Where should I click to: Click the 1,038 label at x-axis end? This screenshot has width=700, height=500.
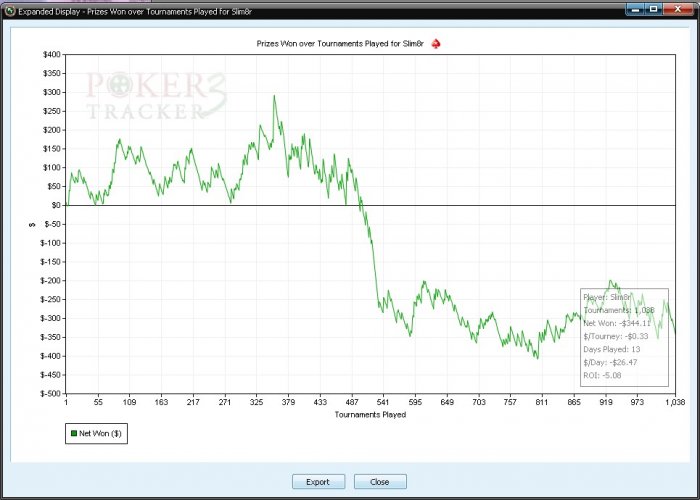point(675,402)
